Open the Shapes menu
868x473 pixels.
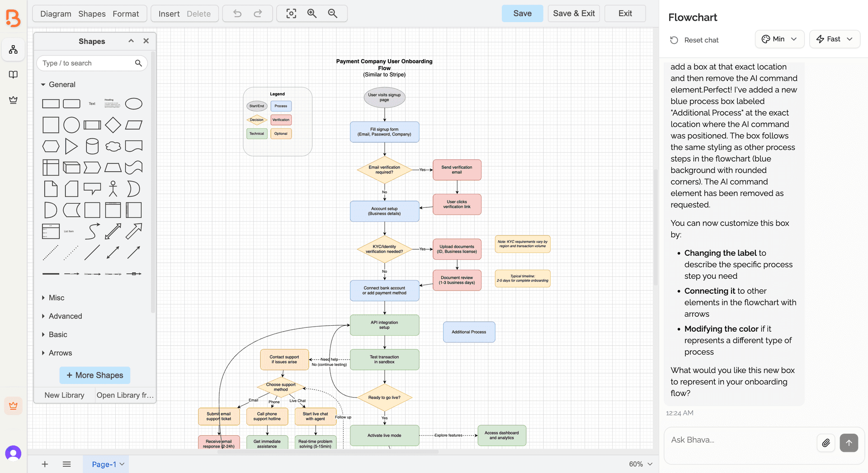pos(92,14)
